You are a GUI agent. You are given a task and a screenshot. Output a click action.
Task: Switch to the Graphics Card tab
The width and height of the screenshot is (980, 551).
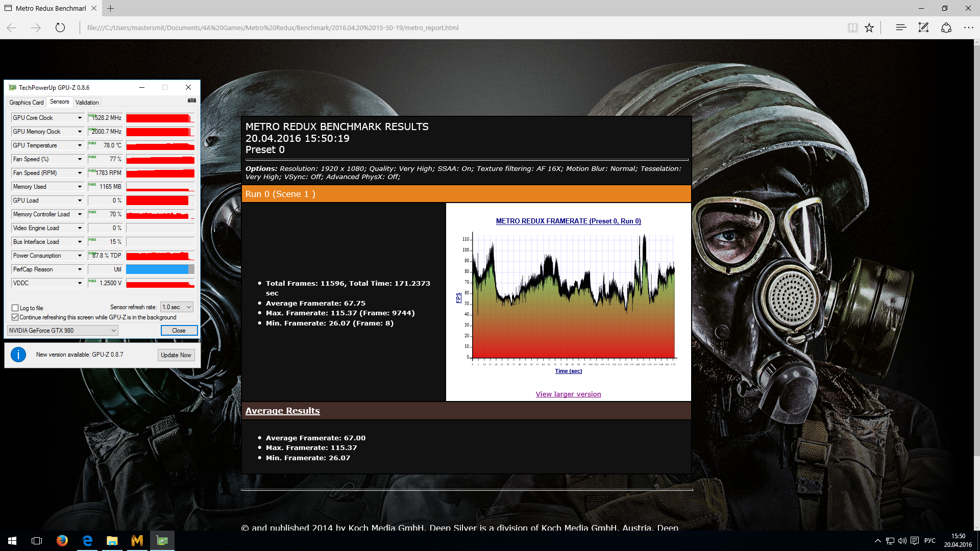click(x=27, y=103)
